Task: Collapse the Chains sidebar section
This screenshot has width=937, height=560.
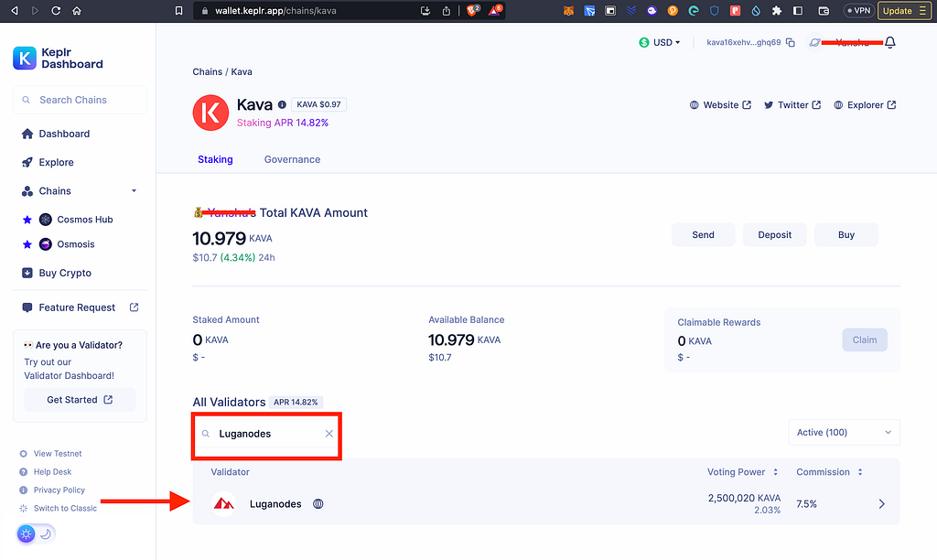Action: [x=134, y=191]
